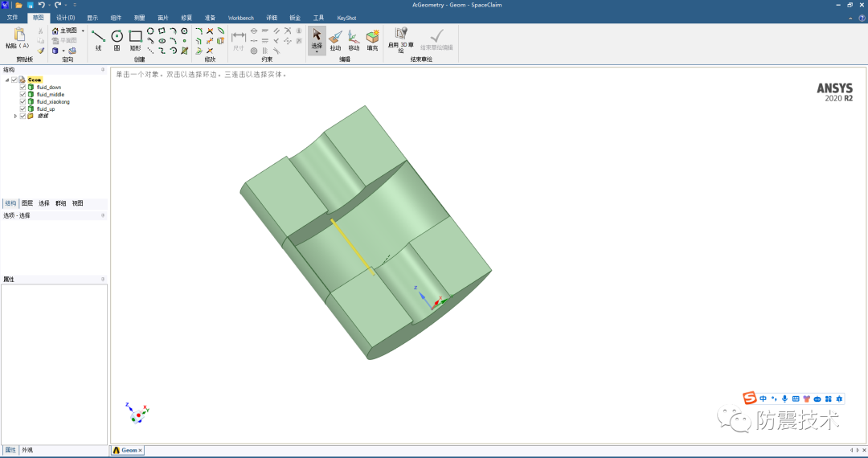Screen dimensions: 868x458
Task: Open the Undo history dropdown arrow
Action: click(x=49, y=5)
